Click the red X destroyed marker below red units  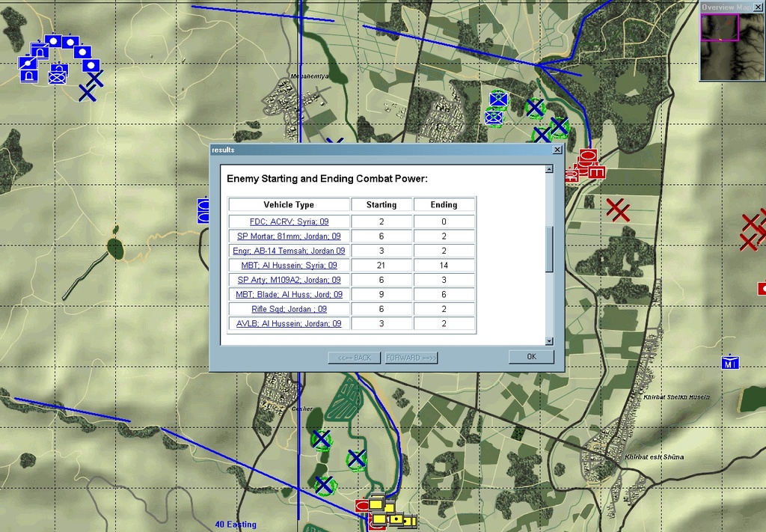(618, 210)
